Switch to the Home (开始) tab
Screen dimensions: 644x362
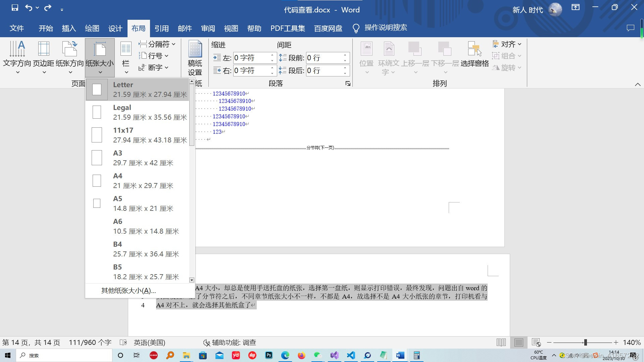point(46,28)
